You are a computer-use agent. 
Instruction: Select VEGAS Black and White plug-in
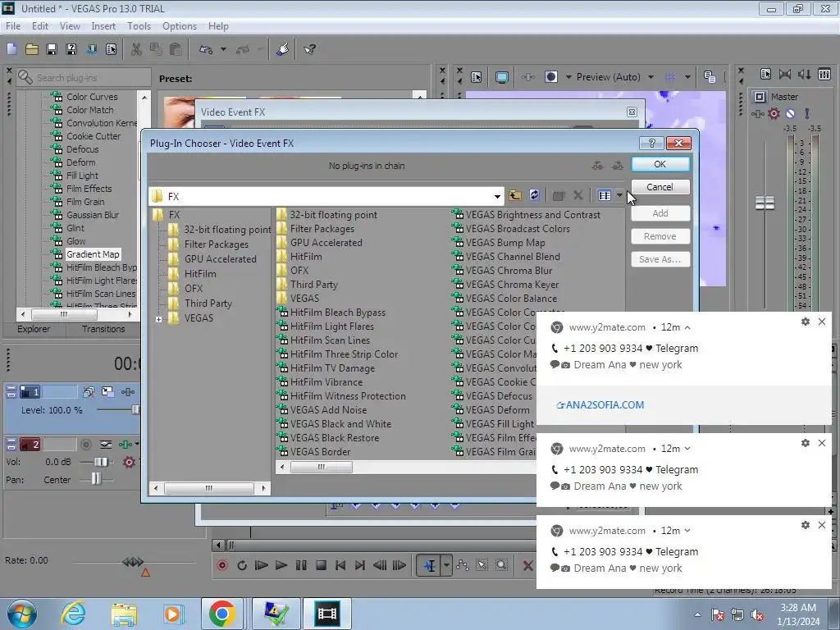click(x=340, y=424)
